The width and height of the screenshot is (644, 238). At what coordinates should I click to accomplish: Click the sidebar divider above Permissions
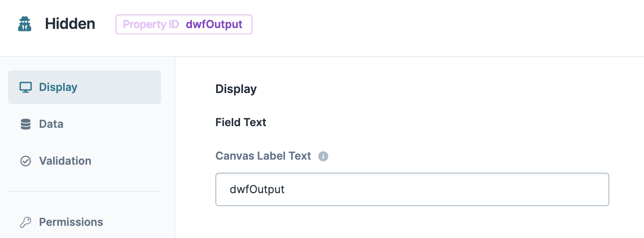click(84, 191)
